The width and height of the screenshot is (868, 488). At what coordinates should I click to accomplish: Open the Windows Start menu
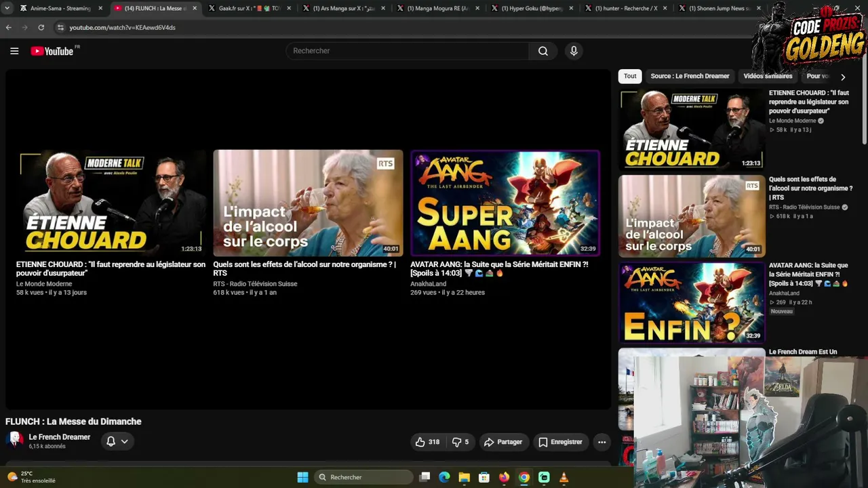point(303,477)
